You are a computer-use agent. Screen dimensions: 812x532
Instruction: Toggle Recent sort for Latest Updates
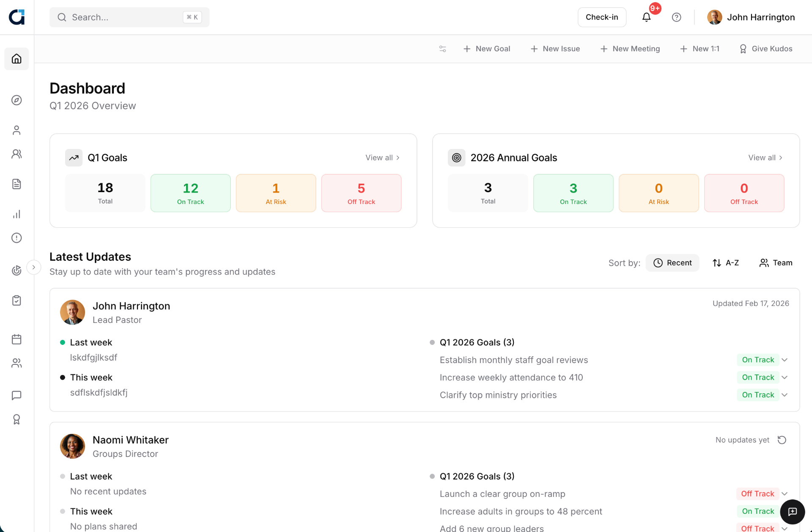(672, 262)
